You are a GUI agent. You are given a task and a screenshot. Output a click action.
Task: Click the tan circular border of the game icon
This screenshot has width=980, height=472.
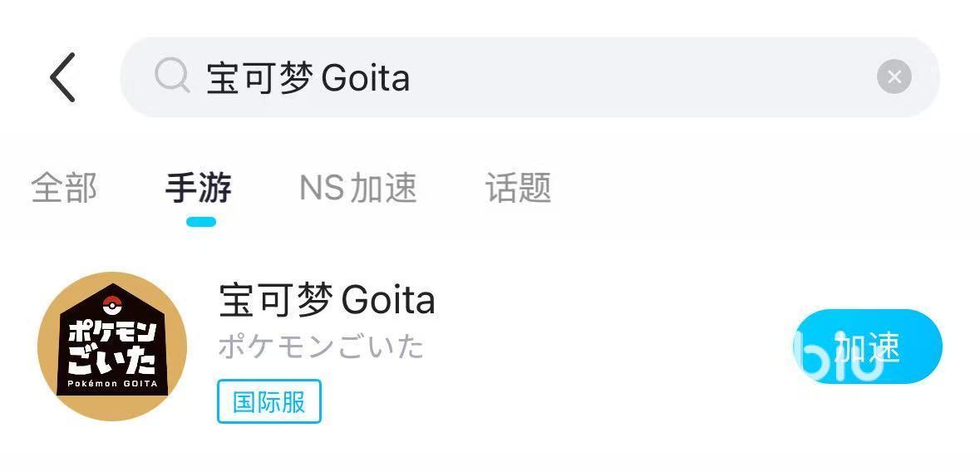[48, 346]
